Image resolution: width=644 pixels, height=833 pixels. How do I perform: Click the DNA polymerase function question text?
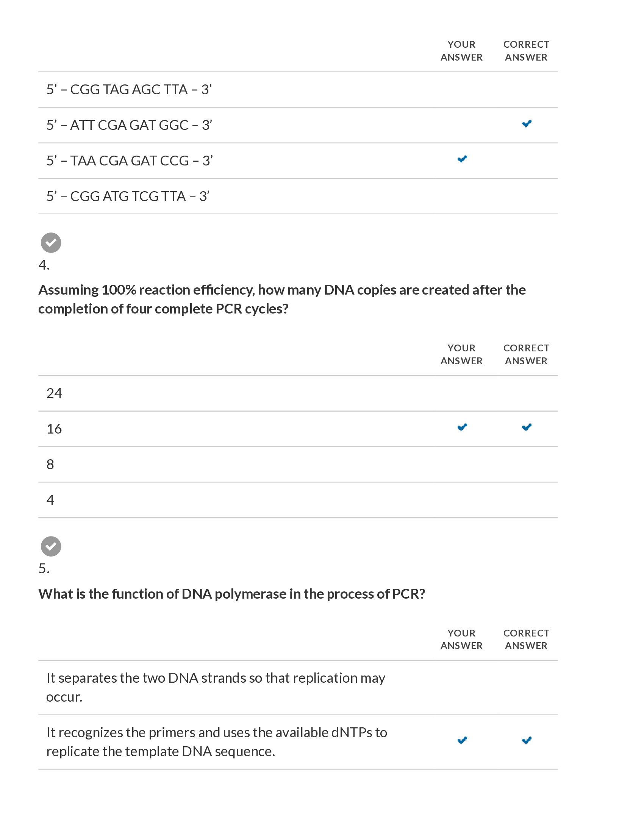point(231,594)
